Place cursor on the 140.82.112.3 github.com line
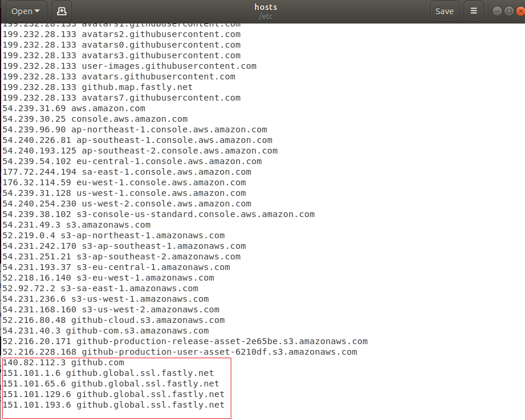525x420 pixels. (64, 362)
